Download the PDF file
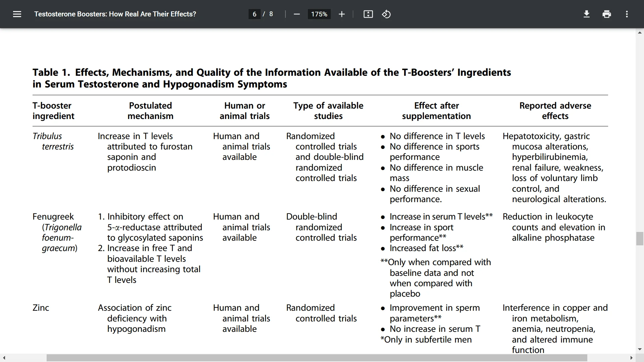This screenshot has height=362, width=644. tap(586, 14)
